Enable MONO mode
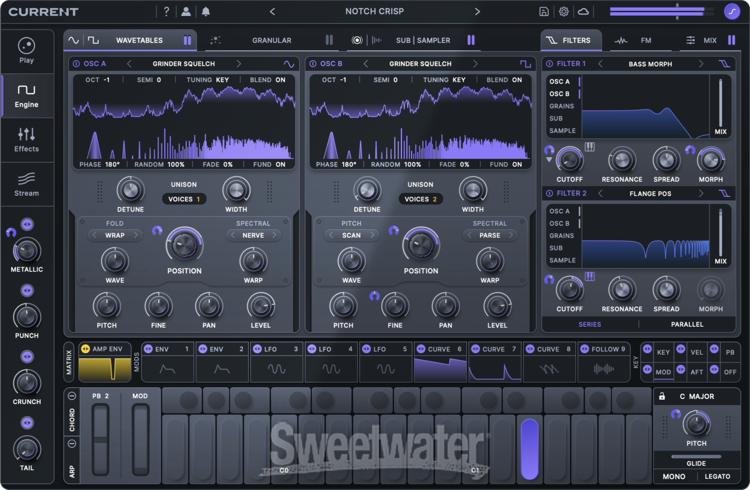 pyautogui.click(x=673, y=476)
